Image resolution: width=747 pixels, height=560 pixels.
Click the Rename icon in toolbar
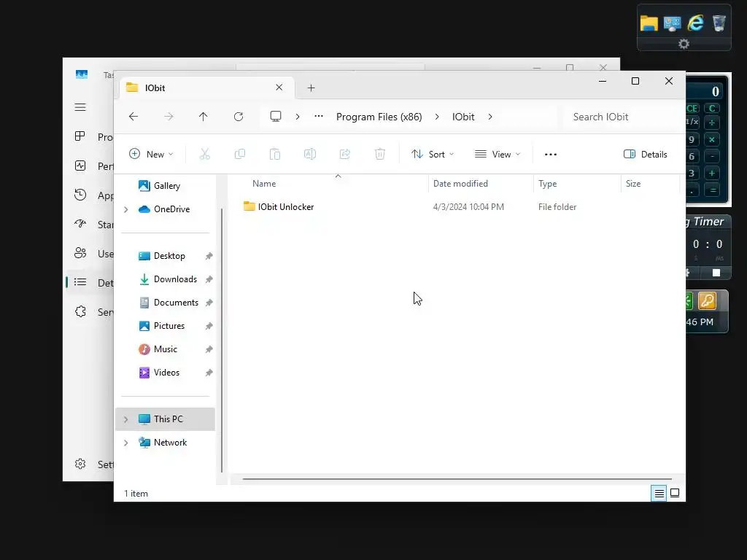310,155
